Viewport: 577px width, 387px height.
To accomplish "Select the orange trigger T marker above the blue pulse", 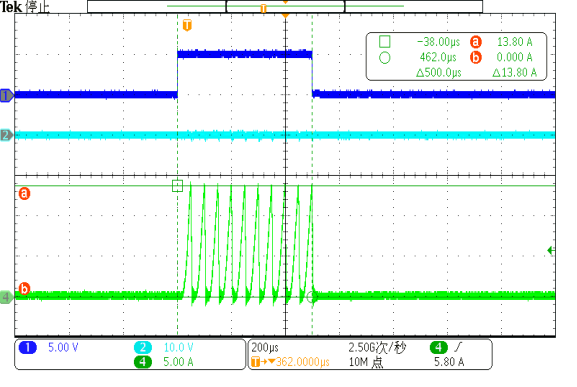I will tap(187, 25).
